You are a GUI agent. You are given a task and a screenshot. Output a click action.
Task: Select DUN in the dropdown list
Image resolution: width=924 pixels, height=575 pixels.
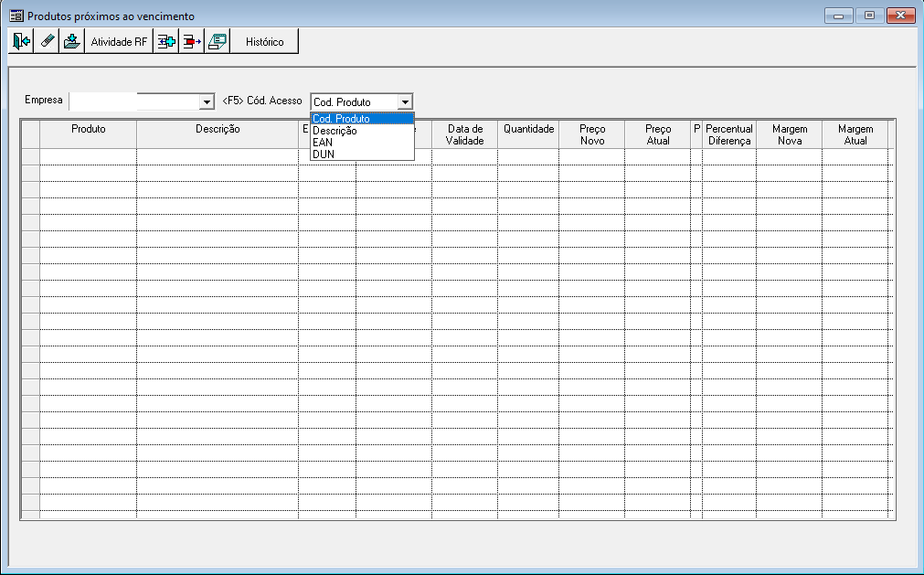363,154
